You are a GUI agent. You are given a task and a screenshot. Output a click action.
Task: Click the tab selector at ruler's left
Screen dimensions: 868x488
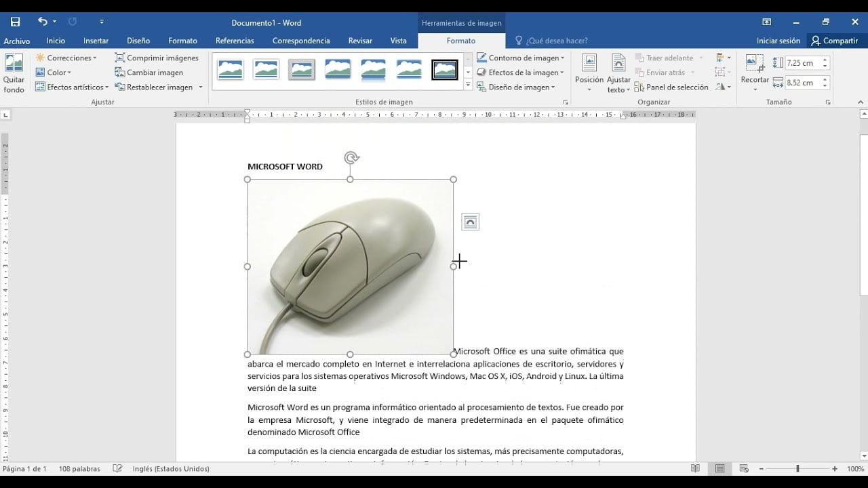[5, 115]
